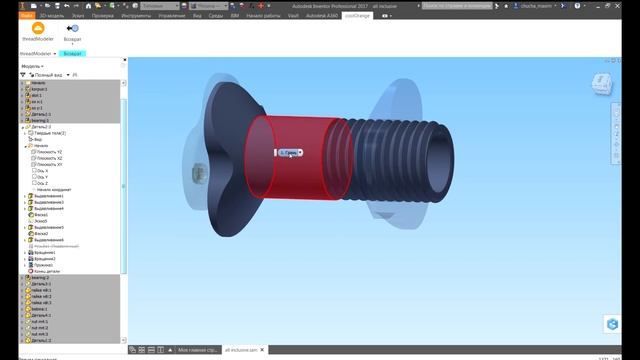The image size is (640, 360).
Task: Open the Моя главная стр... document tab
Action: (198, 350)
